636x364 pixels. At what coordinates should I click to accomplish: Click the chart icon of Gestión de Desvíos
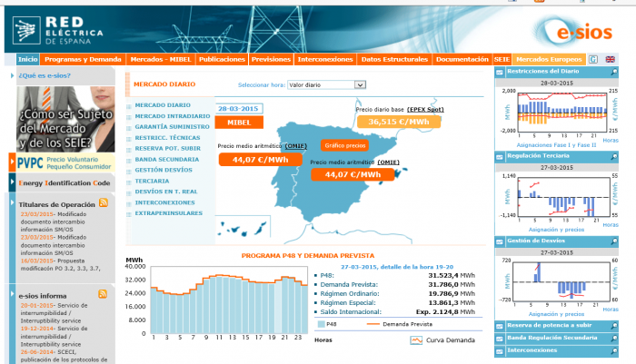(500, 242)
